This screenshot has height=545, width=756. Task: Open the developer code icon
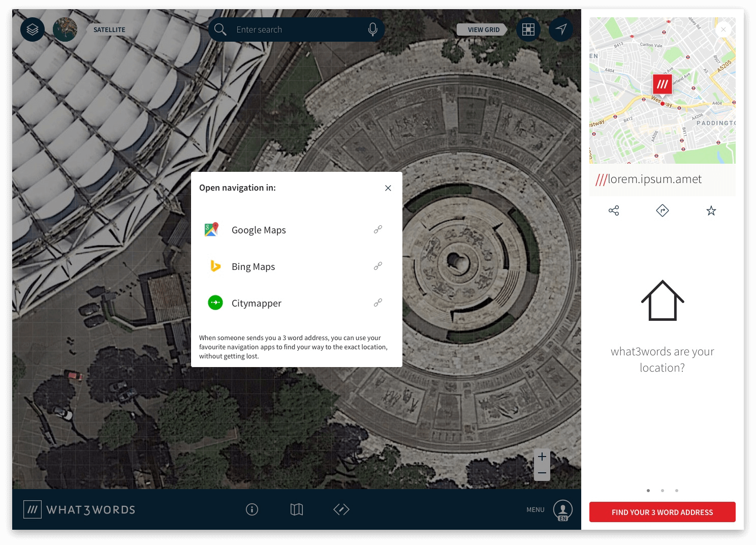pos(341,509)
